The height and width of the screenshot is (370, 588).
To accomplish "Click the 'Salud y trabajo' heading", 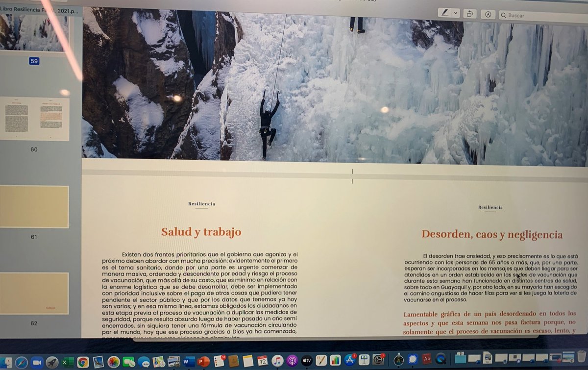I will point(201,232).
